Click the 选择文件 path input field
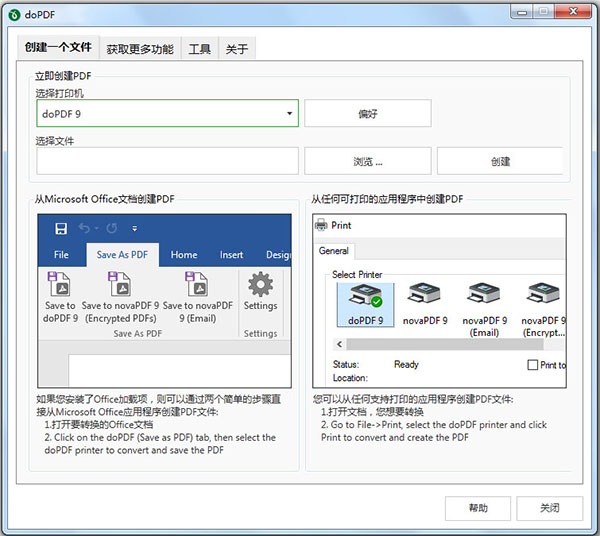Image resolution: width=600 pixels, height=536 pixels. pos(167,161)
